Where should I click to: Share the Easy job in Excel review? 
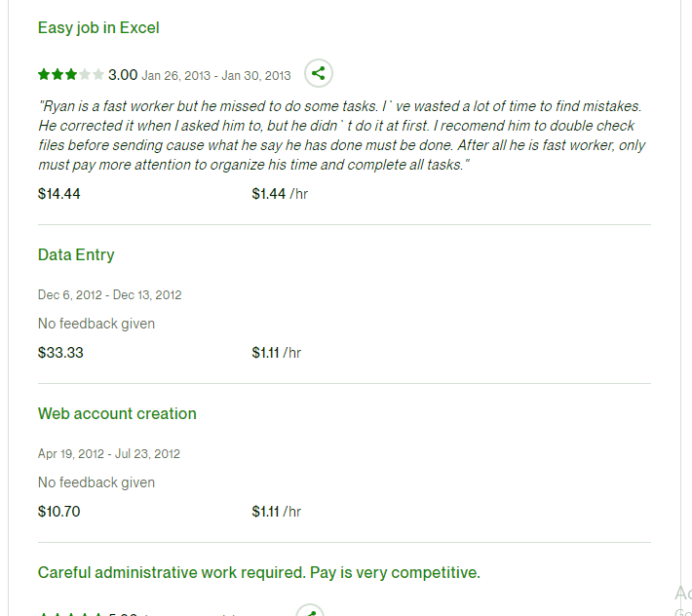point(318,73)
